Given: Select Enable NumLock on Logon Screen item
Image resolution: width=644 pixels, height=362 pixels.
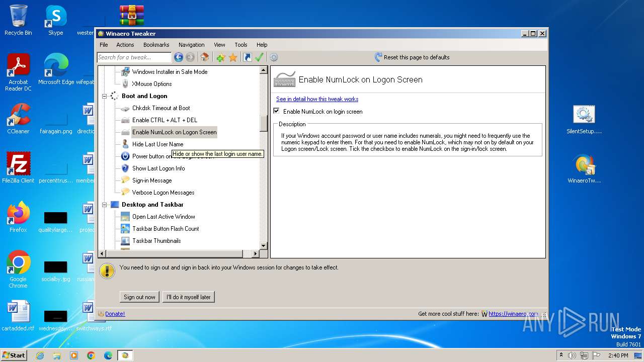Looking at the screenshot, I should pos(174,132).
